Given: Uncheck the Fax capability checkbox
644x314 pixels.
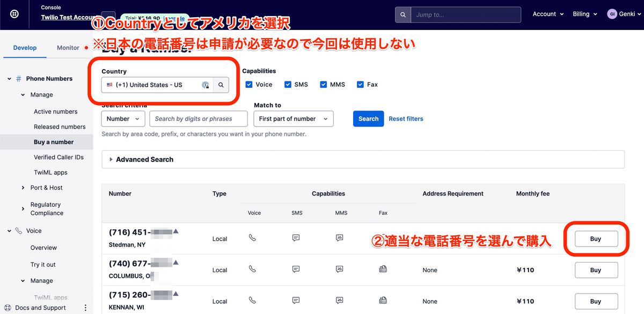Looking at the screenshot, I should click(360, 85).
